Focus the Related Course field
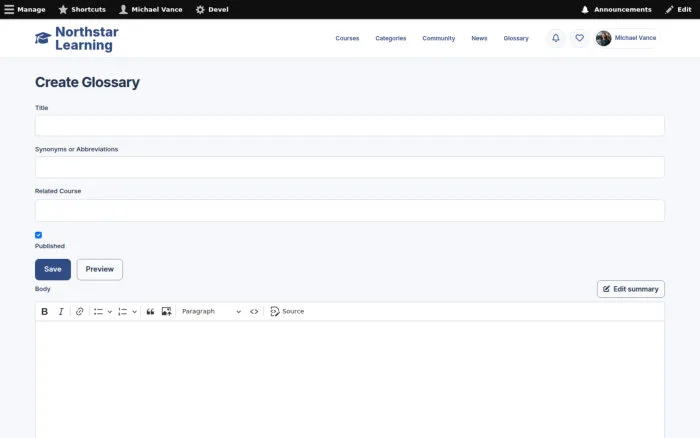 [350, 210]
